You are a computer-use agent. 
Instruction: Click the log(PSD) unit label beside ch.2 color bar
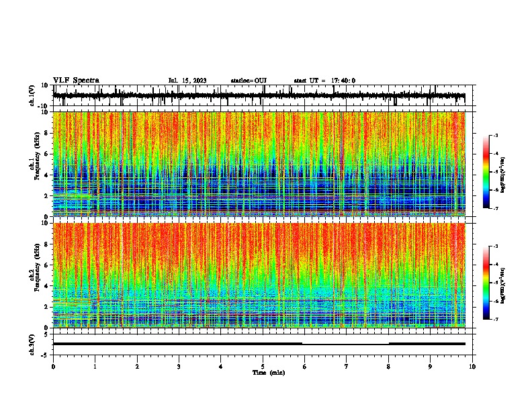[503, 285]
